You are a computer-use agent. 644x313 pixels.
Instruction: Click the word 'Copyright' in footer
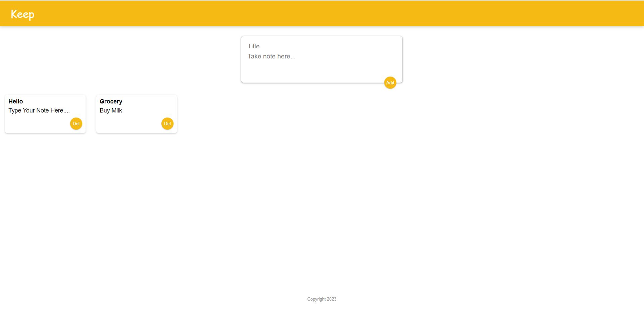316,299
